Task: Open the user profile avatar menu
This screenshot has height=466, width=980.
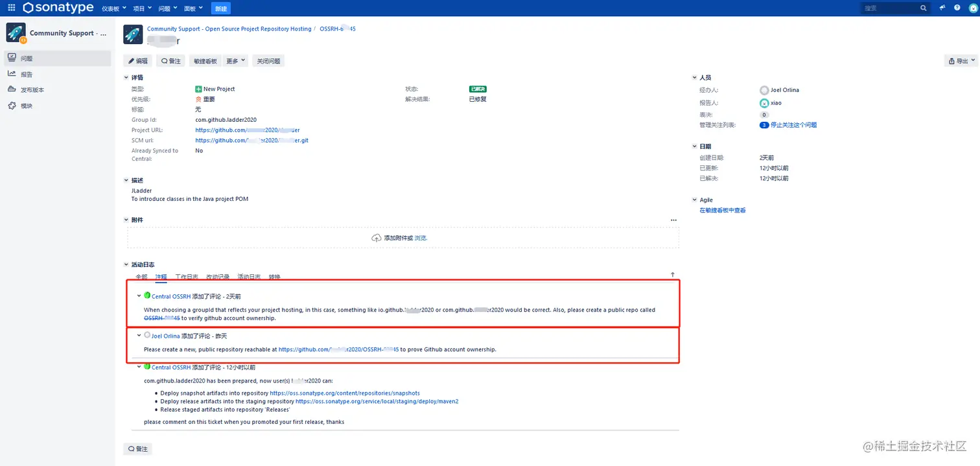Action: pyautogui.click(x=973, y=8)
